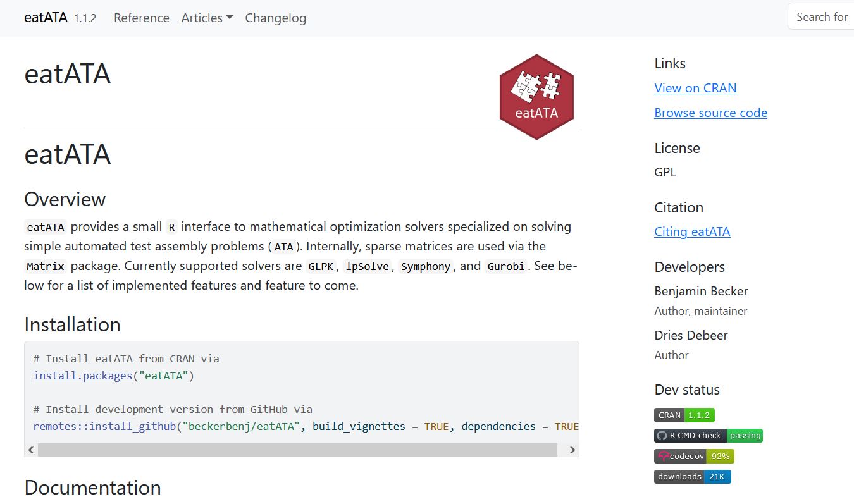
Task: Click the downloads 21K badge
Action: pyautogui.click(x=692, y=477)
